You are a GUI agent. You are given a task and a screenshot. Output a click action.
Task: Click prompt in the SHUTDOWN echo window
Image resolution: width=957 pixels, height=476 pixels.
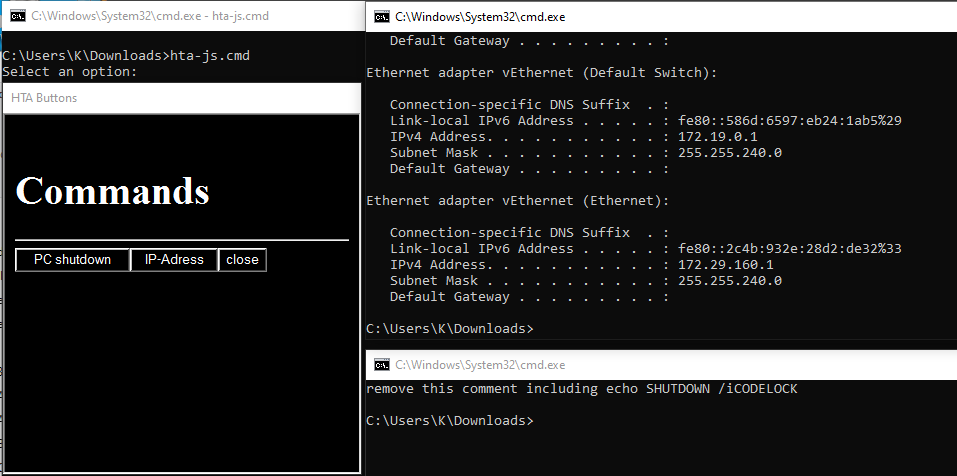[x=450, y=421]
